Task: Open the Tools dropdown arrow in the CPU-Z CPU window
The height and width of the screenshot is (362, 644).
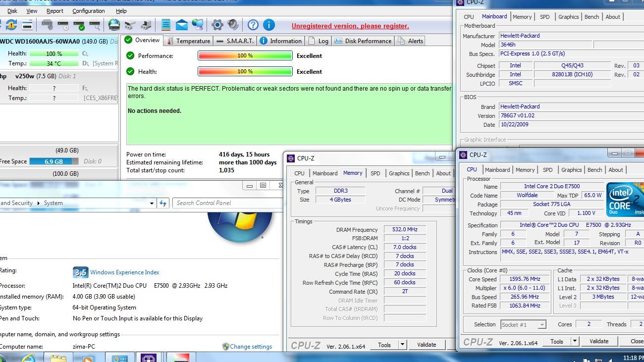Action: click(x=575, y=341)
